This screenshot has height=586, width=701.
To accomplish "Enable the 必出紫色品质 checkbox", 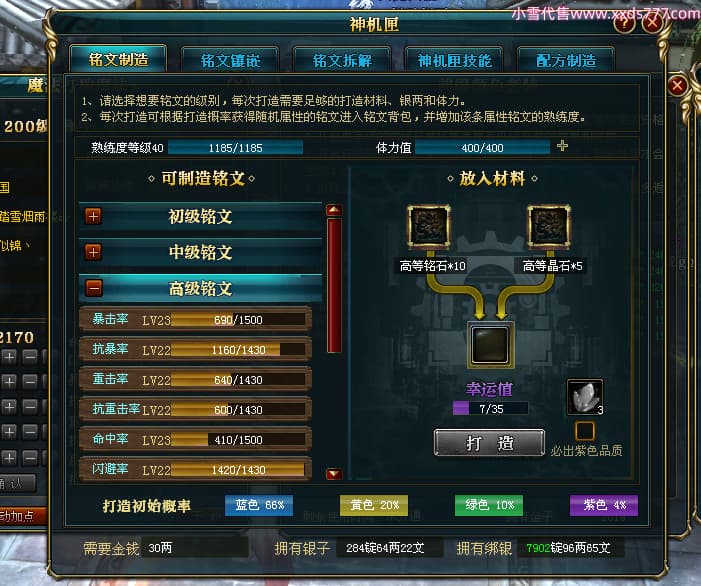I will click(584, 431).
